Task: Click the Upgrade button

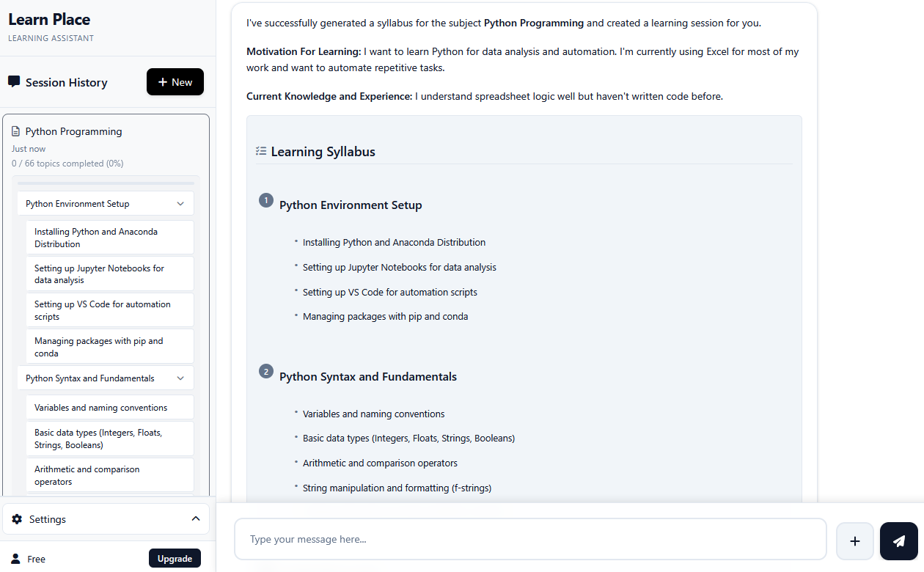Action: [x=175, y=559]
